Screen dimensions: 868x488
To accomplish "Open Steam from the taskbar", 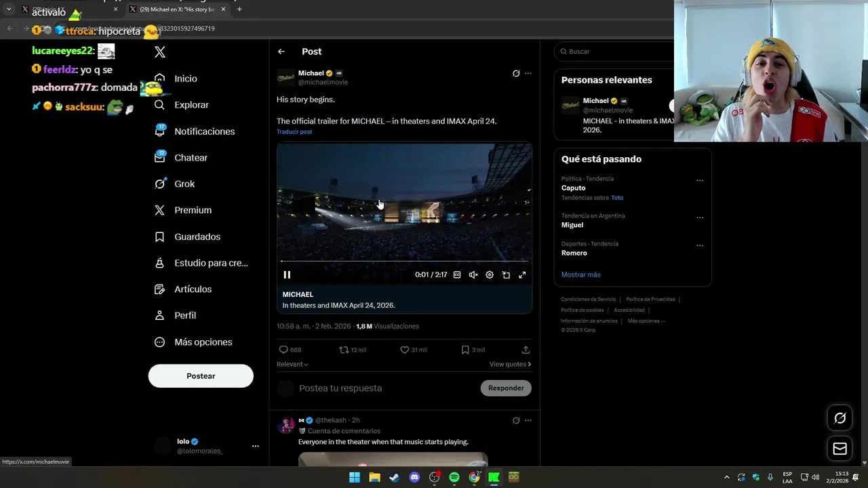I will (394, 477).
